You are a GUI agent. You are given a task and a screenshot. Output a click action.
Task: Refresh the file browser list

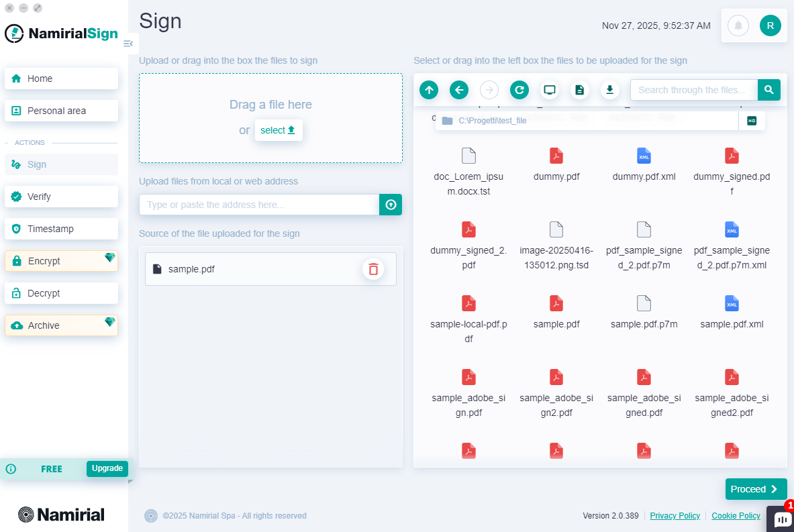tap(519, 90)
